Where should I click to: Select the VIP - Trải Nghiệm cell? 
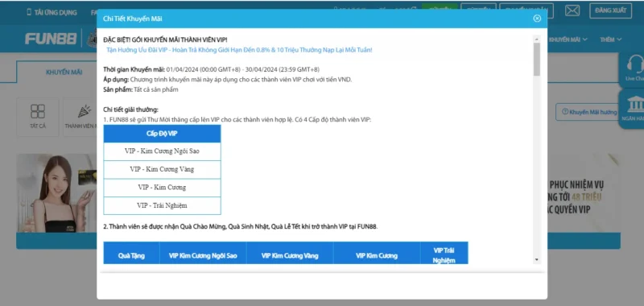pyautogui.click(x=163, y=205)
